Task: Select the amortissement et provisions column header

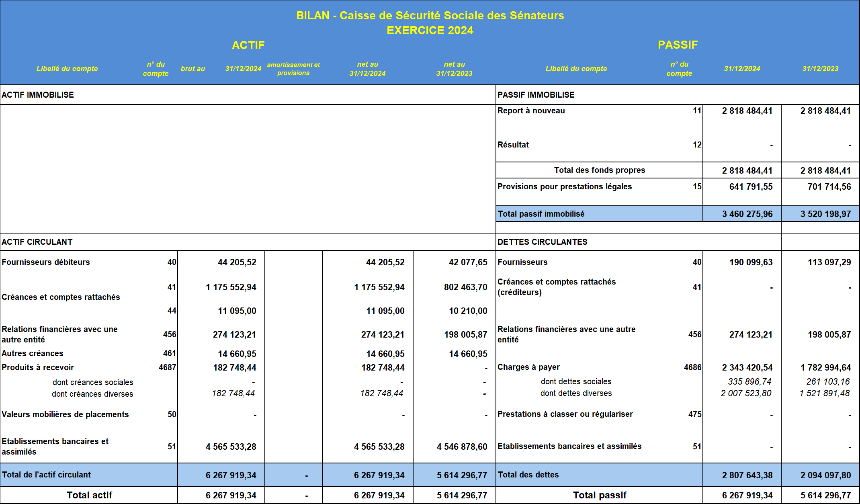Action: click(293, 69)
